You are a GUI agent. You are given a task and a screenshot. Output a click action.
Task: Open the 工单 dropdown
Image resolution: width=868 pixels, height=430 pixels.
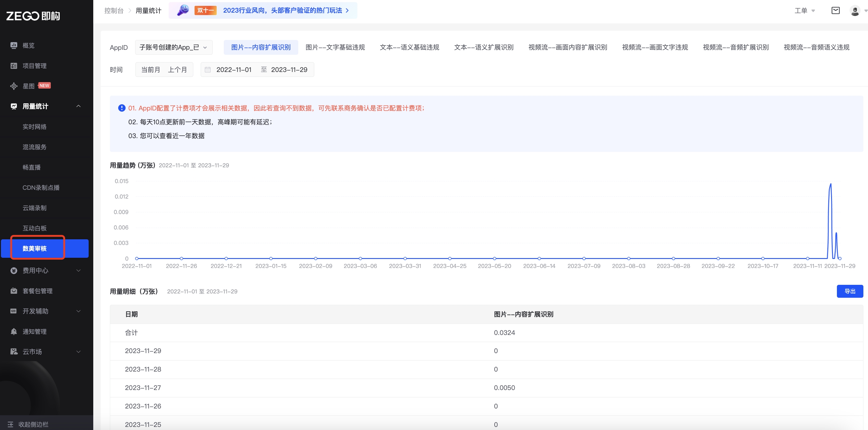coord(804,10)
